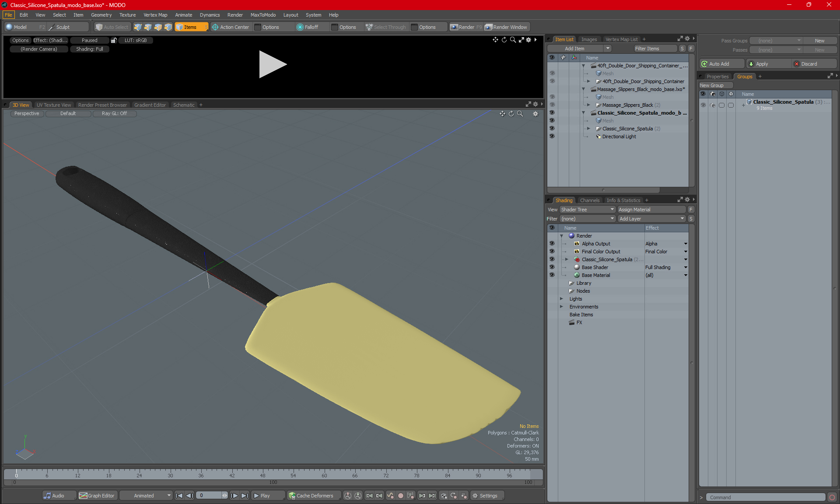The width and height of the screenshot is (840, 504).
Task: Click the Discard button
Action: point(814,64)
